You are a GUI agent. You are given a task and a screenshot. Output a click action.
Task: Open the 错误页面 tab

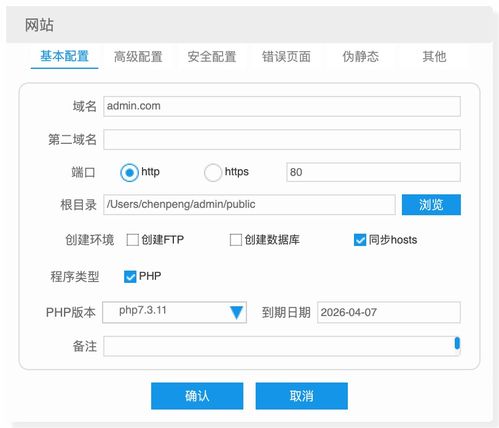(x=286, y=57)
